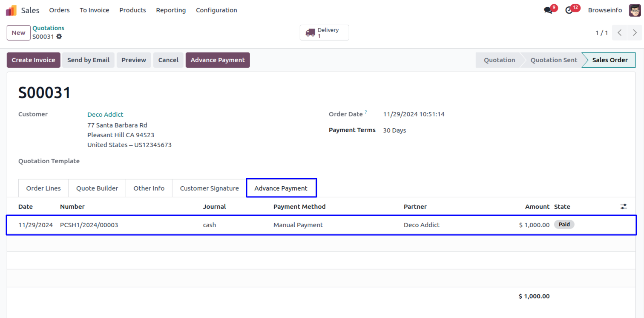
Task: Click the Quotations breadcrumb link
Action: (x=49, y=28)
